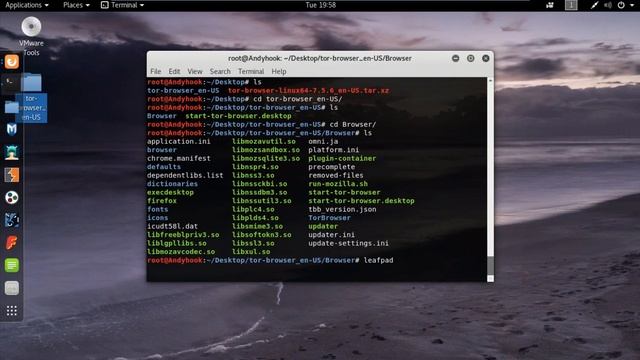Click 'chrome.manifest' in terminal output
The image size is (640, 360).
click(179, 158)
